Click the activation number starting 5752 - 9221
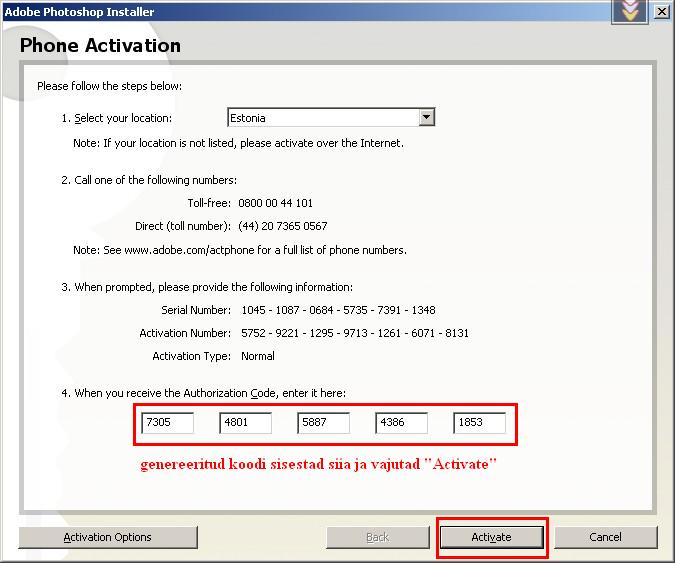 point(355,333)
